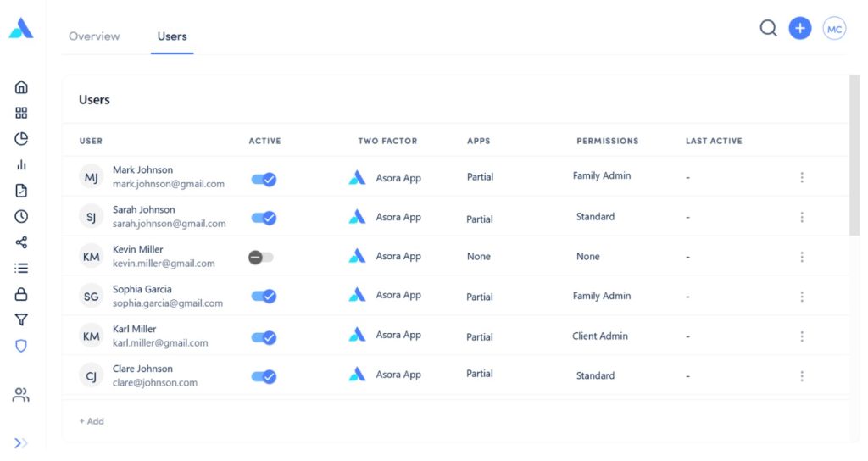Screen dimensions: 868x461
Task: Click the clock history icon in sidebar
Action: (21, 217)
